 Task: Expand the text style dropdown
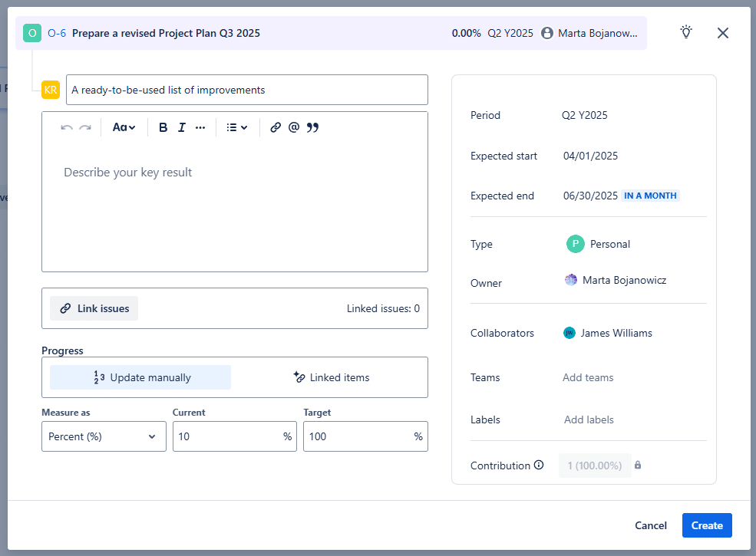tap(124, 127)
